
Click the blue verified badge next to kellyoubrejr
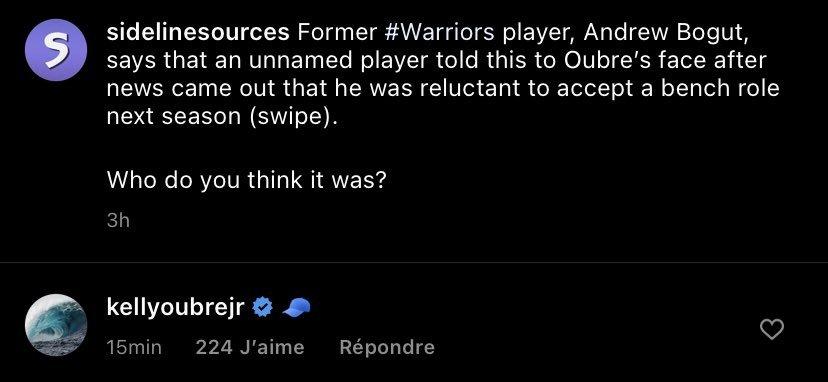pos(262,307)
